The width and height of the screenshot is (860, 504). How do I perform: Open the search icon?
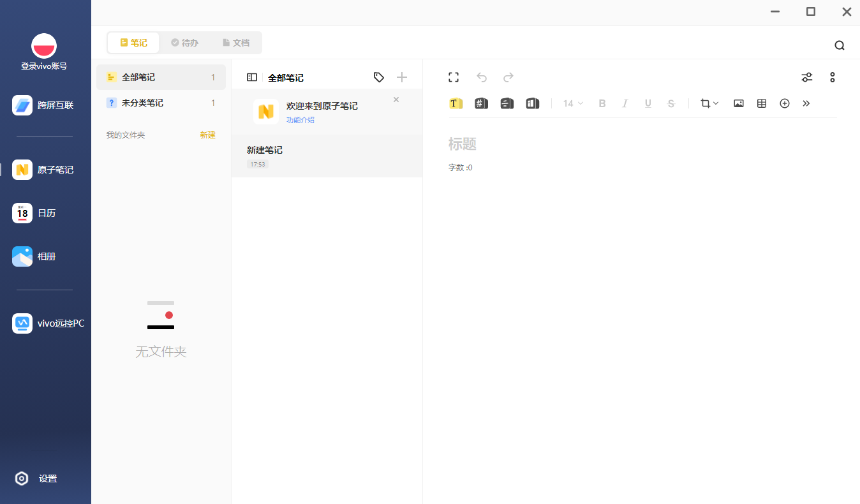coord(840,45)
